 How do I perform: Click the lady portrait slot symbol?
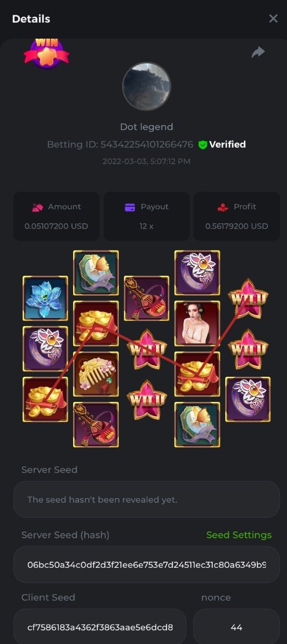[x=197, y=324]
